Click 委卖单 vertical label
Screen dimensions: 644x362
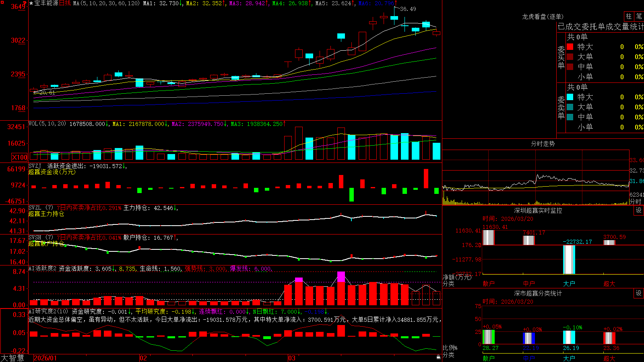(561, 108)
